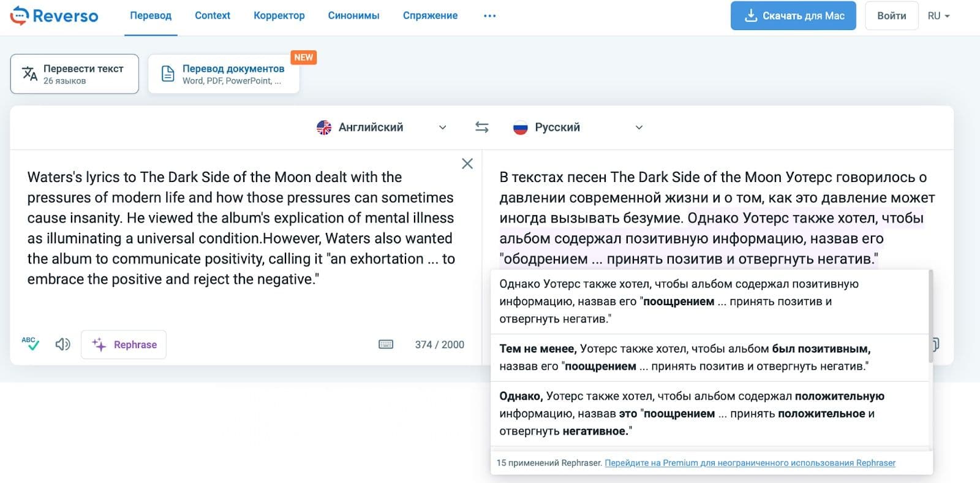Open the RU interface language dropdown

point(938,16)
